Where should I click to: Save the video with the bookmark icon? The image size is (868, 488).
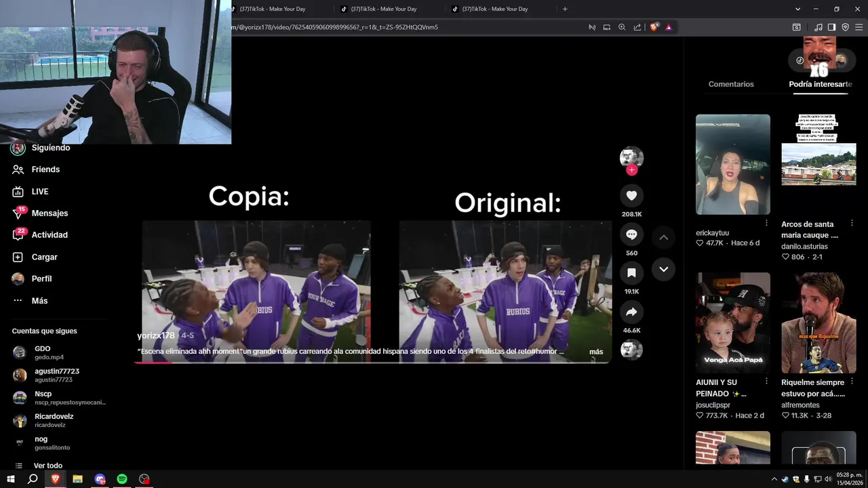point(631,273)
